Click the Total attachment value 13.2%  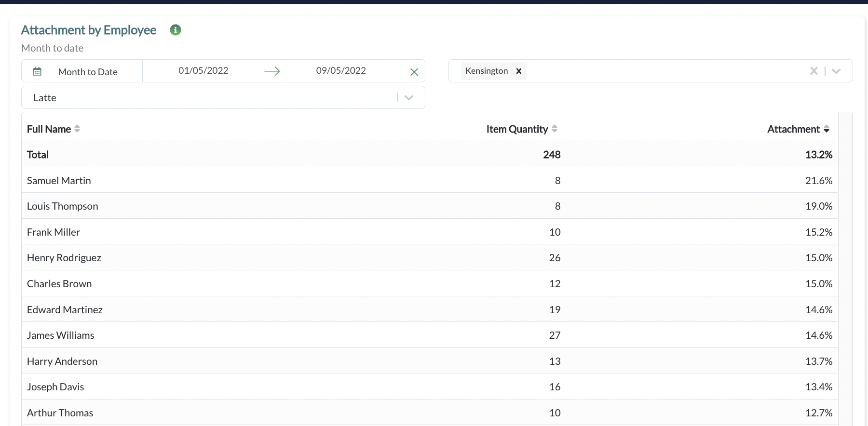pyautogui.click(x=819, y=155)
